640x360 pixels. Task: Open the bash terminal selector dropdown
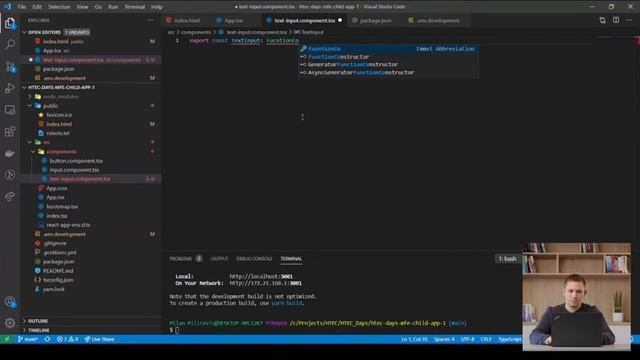pyautogui.click(x=507, y=259)
